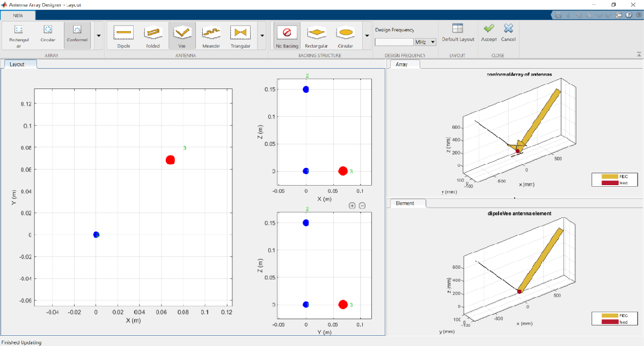
Task: Select the Conformal array type
Action: pos(77,35)
